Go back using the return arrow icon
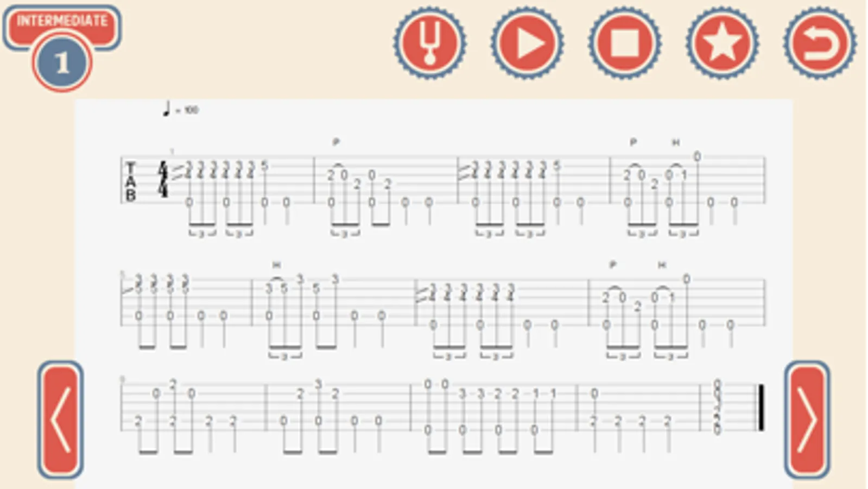The height and width of the screenshot is (489, 868). tap(820, 42)
